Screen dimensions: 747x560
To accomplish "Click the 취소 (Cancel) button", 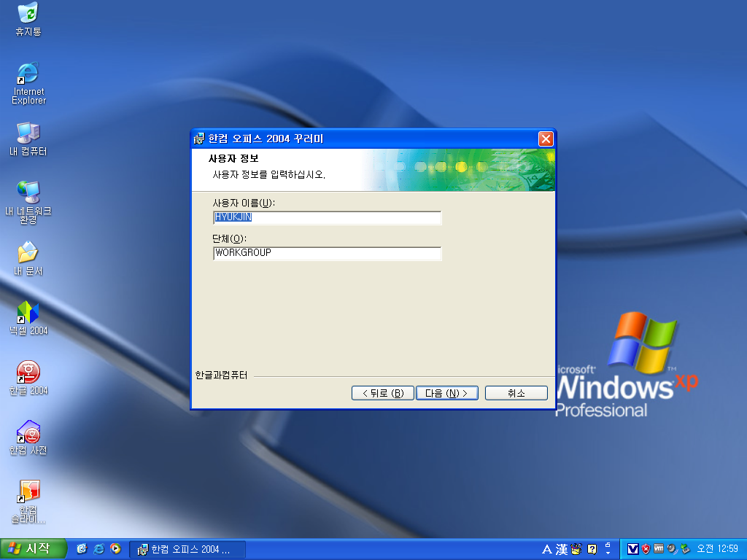I will 516,393.
